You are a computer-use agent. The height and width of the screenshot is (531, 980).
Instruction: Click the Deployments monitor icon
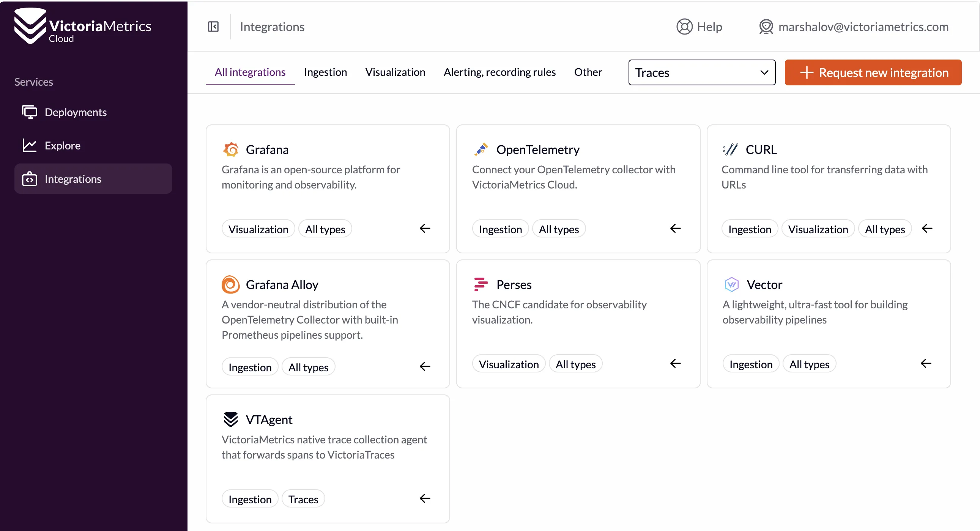coord(29,112)
